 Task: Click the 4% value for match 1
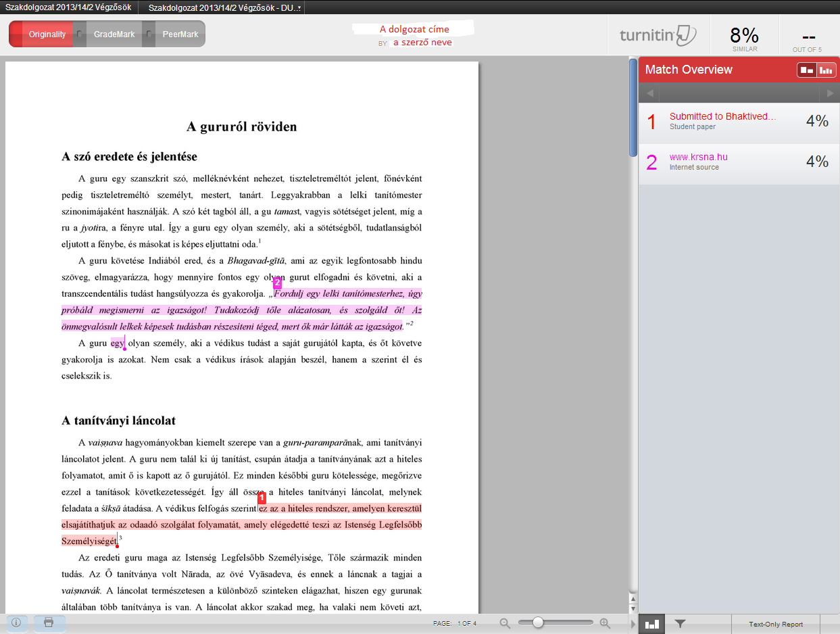(x=817, y=121)
